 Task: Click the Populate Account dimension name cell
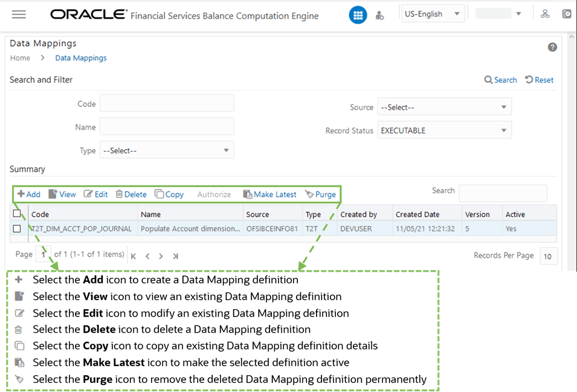tap(190, 229)
